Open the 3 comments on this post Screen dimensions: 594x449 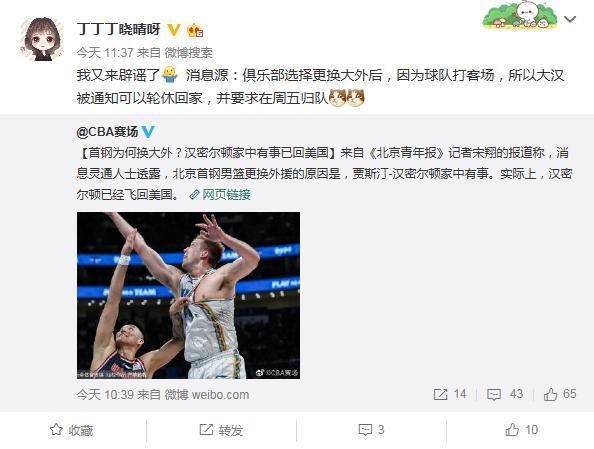coord(371,430)
